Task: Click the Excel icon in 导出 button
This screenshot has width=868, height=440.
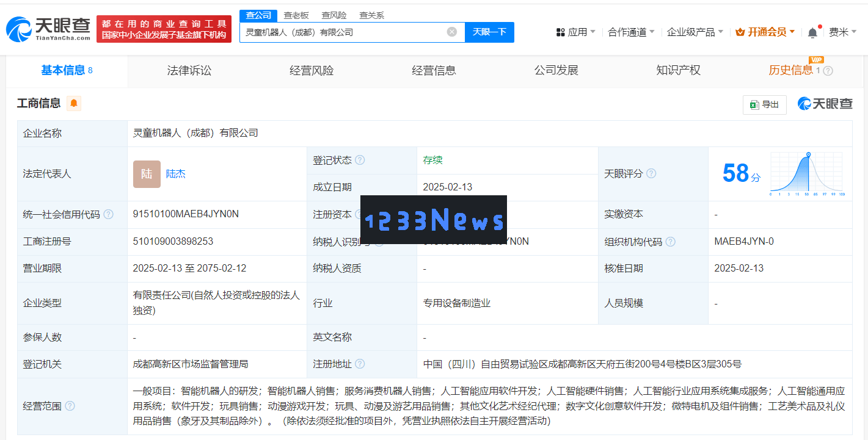Action: click(x=754, y=105)
